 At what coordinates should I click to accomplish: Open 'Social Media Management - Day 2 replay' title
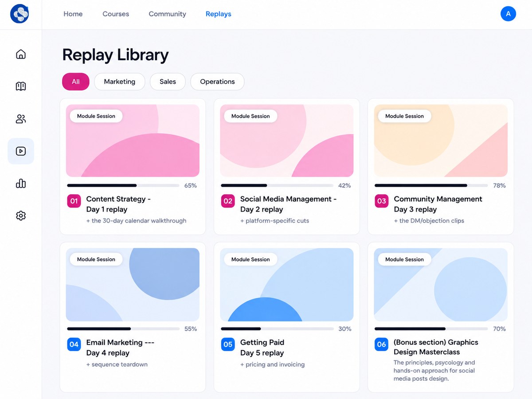[288, 204]
